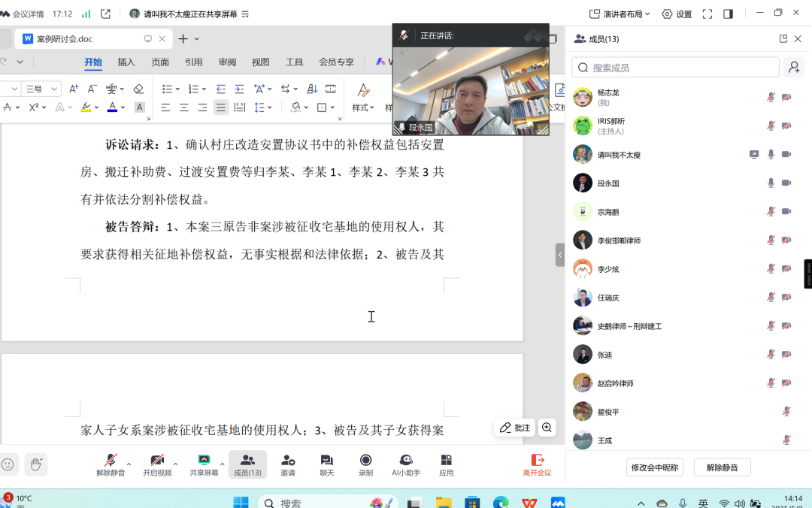Click the 搜索成员 member search field
This screenshot has width=812, height=508.
[674, 67]
